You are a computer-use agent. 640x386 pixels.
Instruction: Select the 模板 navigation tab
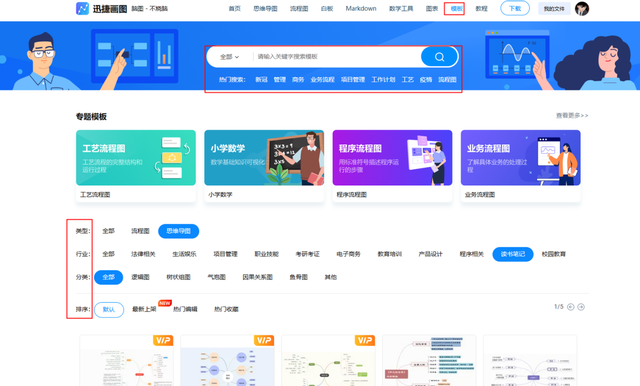coord(456,9)
